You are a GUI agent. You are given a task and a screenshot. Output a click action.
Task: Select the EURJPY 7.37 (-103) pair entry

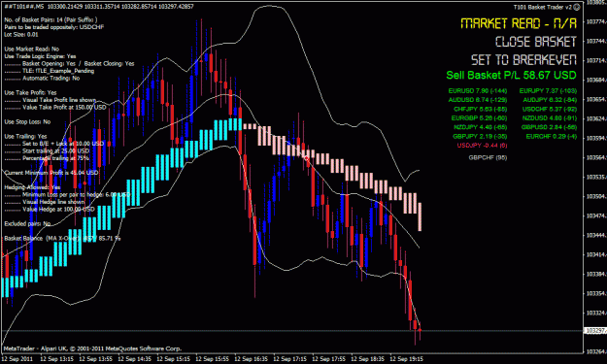(548, 91)
